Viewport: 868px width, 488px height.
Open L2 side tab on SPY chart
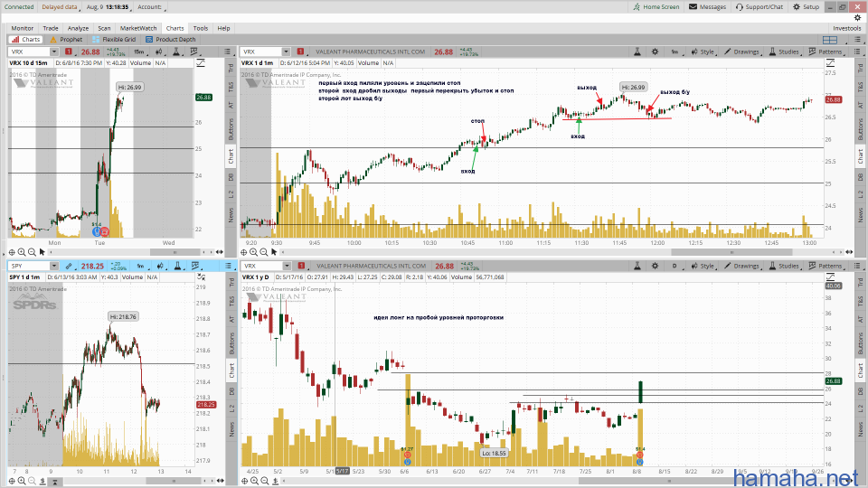[x=231, y=408]
